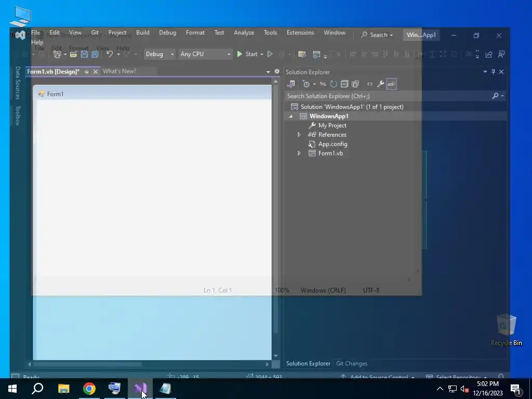Click the Search box in the title bar
The height and width of the screenshot is (399, 532).
tap(377, 35)
